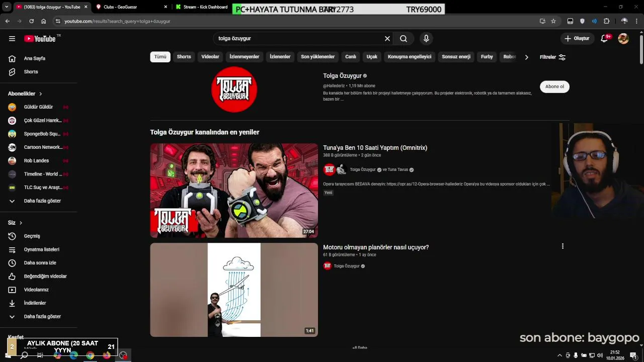Run search with the magnifier button
The height and width of the screenshot is (362, 644).
(404, 39)
